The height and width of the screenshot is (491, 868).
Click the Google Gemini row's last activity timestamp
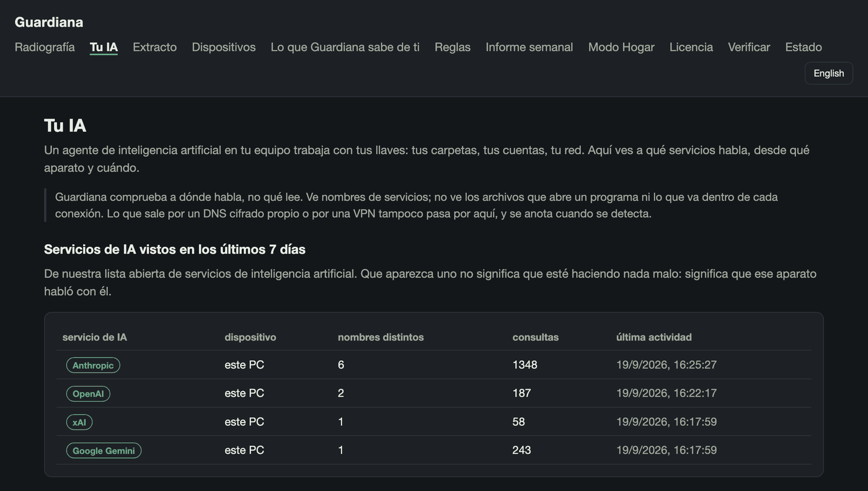click(x=666, y=450)
